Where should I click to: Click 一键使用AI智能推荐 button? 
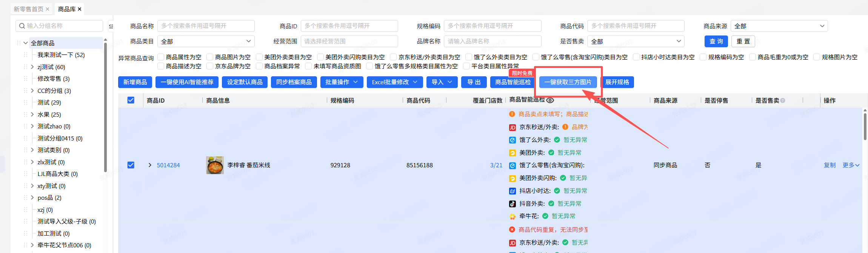(187, 82)
